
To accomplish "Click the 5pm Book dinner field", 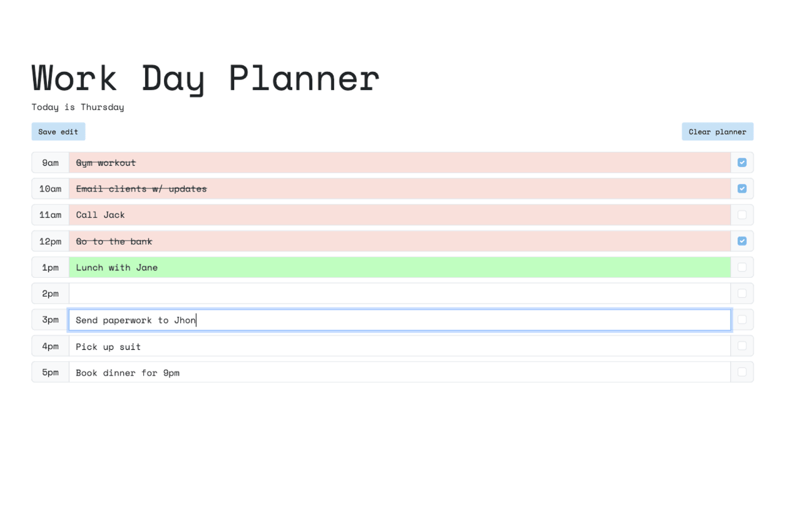I will point(399,372).
